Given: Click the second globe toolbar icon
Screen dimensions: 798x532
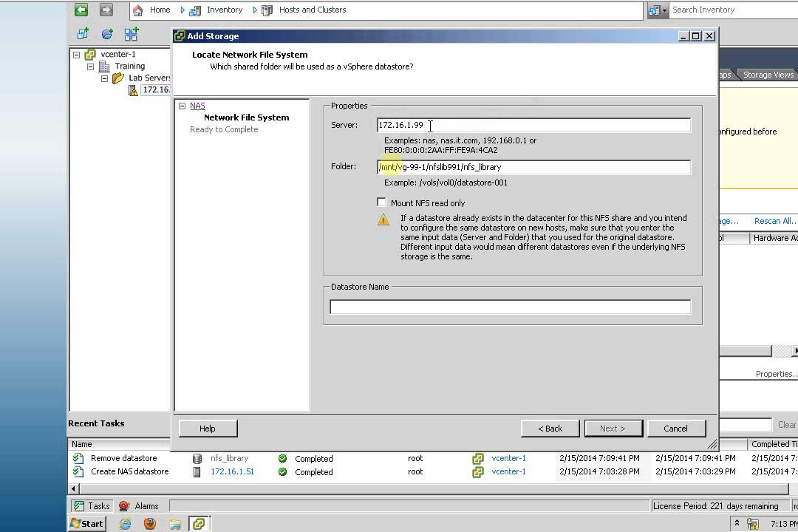Looking at the screenshot, I should (107, 34).
